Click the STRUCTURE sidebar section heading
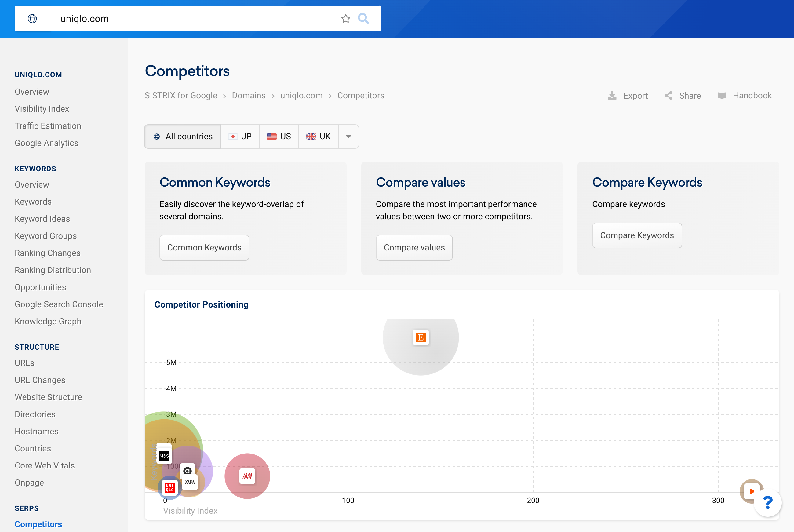 point(37,347)
